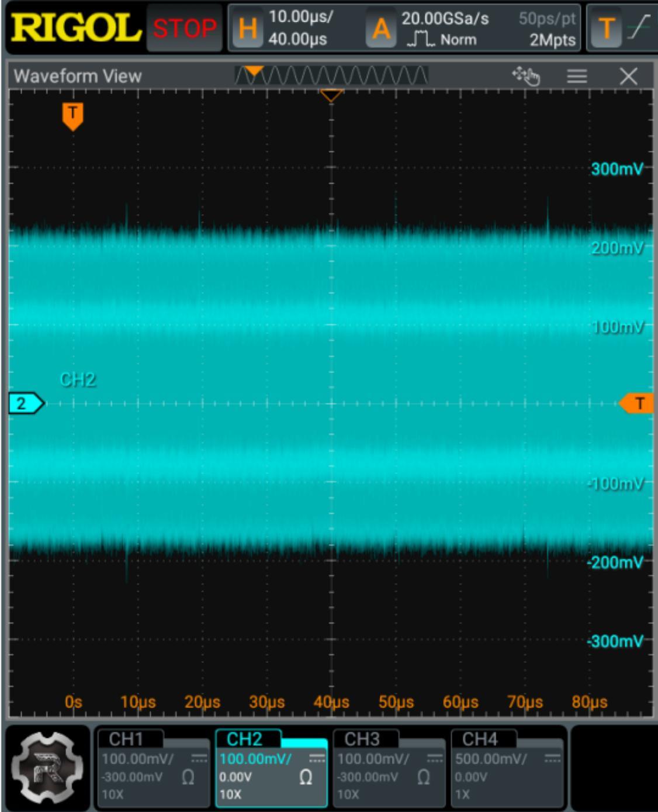Click the 10.00µs/ horizontal scale value
Viewport: 658px width, 812px height.
[301, 16]
